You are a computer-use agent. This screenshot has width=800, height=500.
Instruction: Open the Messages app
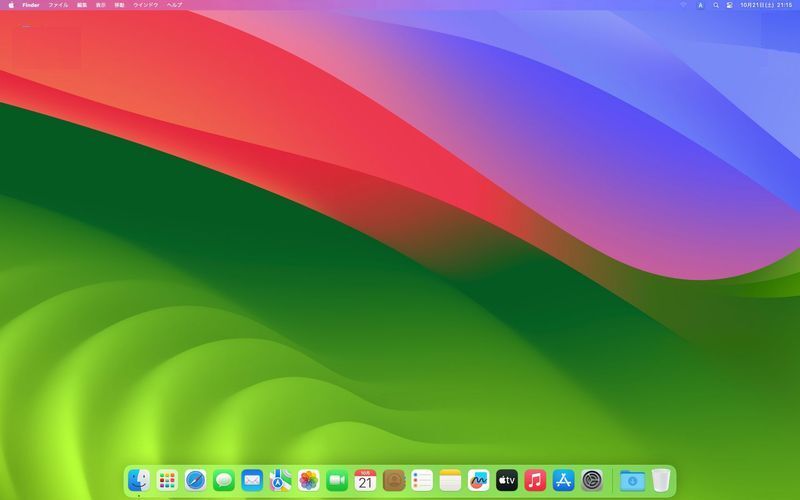224,481
